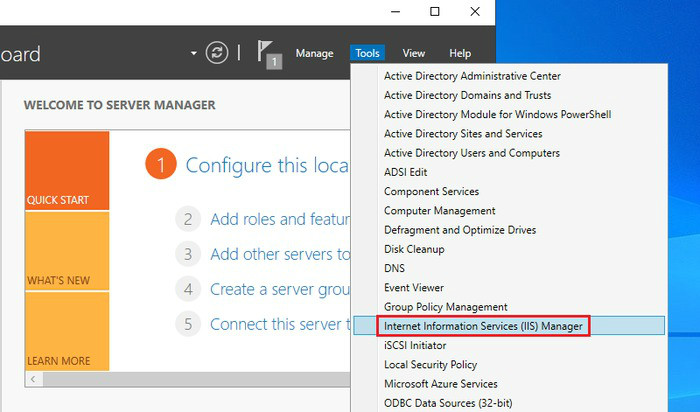Open the View menu

click(414, 53)
